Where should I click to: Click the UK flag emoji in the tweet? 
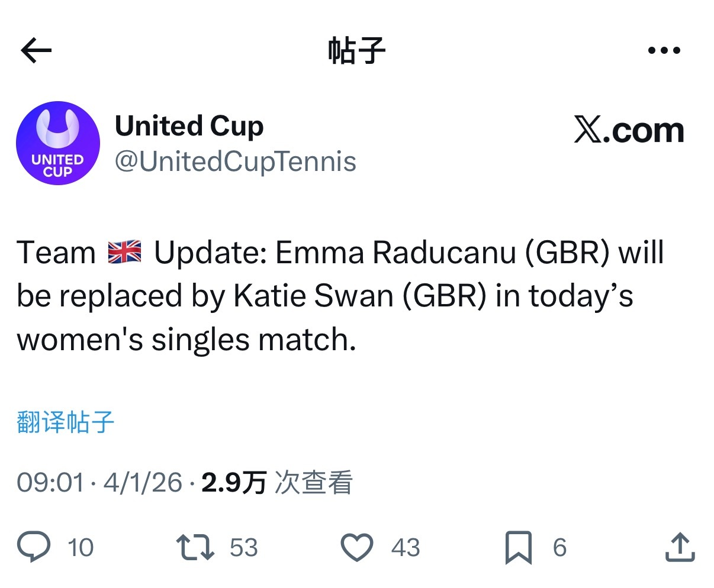124,252
